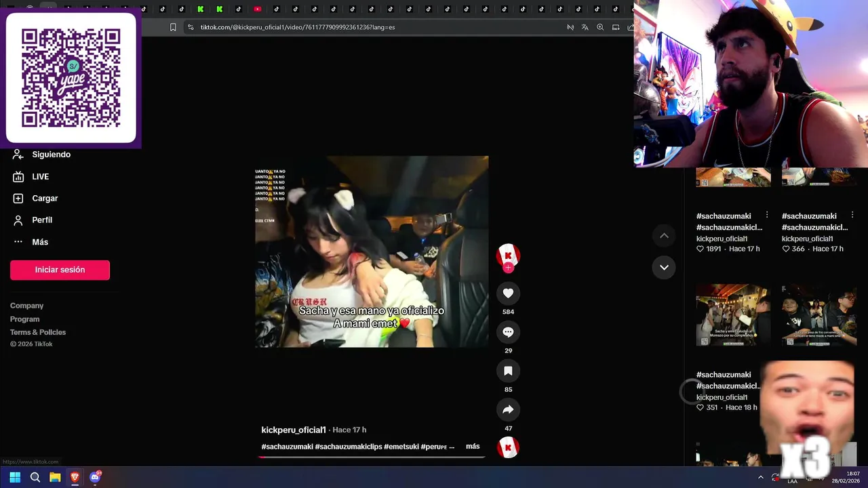
Task: Open File Explorer from the taskbar
Action: pyautogui.click(x=55, y=477)
